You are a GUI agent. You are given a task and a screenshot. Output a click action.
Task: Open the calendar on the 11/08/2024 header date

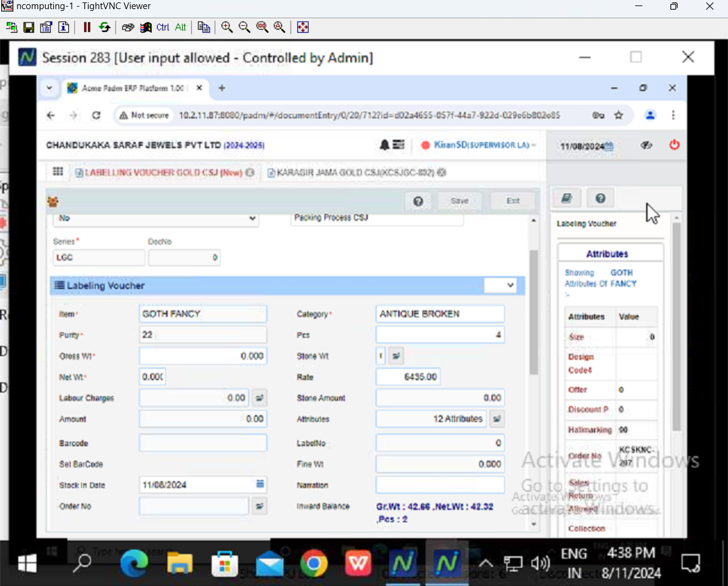pyautogui.click(x=609, y=146)
